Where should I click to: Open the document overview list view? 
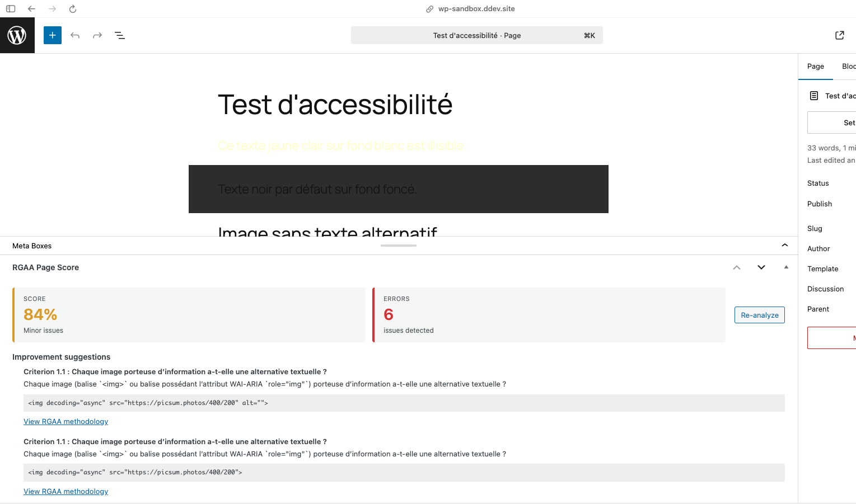(x=120, y=35)
